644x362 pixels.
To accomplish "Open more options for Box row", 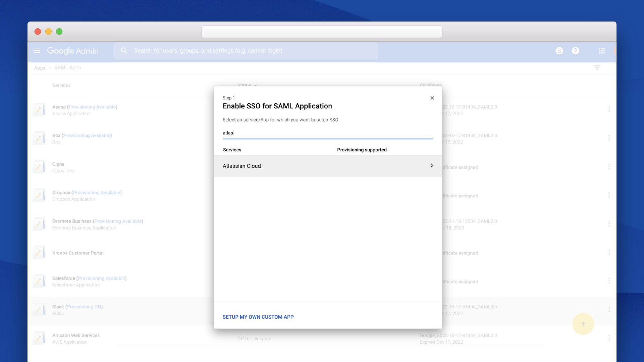I will pos(609,138).
